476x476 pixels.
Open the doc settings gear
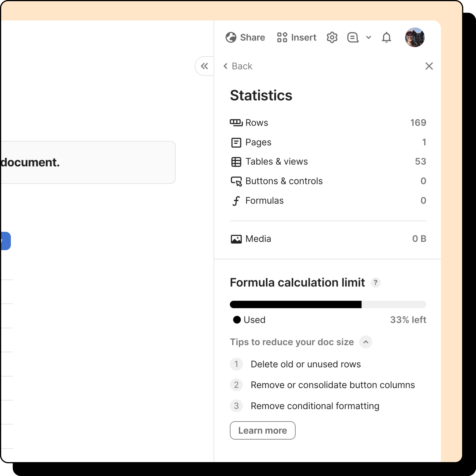pyautogui.click(x=332, y=37)
